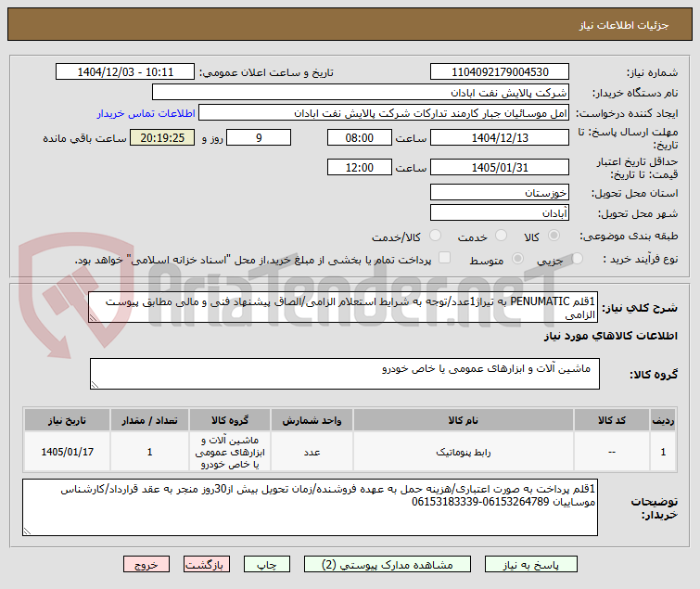Click the تاریخ نیاز column header
The height and width of the screenshot is (589, 700).
point(68,420)
